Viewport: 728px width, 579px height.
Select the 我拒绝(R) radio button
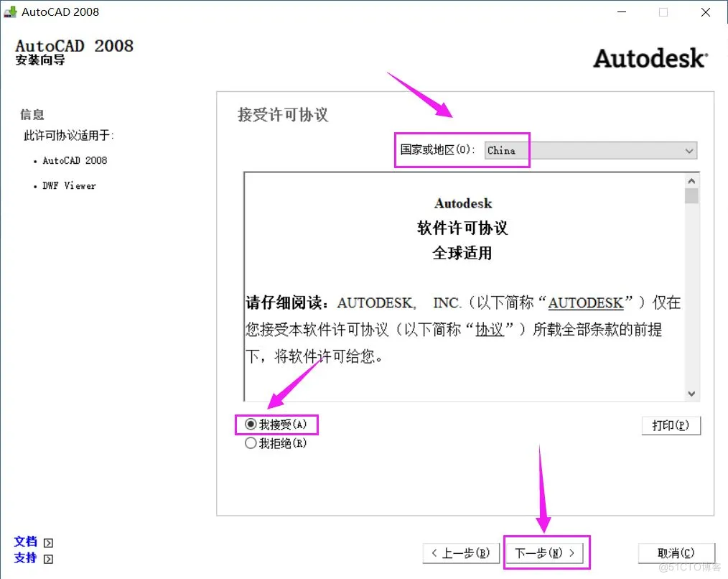[251, 443]
